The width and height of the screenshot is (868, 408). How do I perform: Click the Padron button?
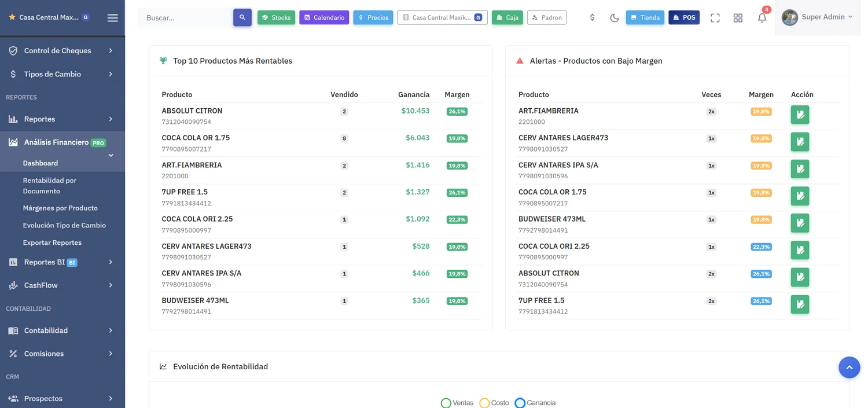[547, 17]
